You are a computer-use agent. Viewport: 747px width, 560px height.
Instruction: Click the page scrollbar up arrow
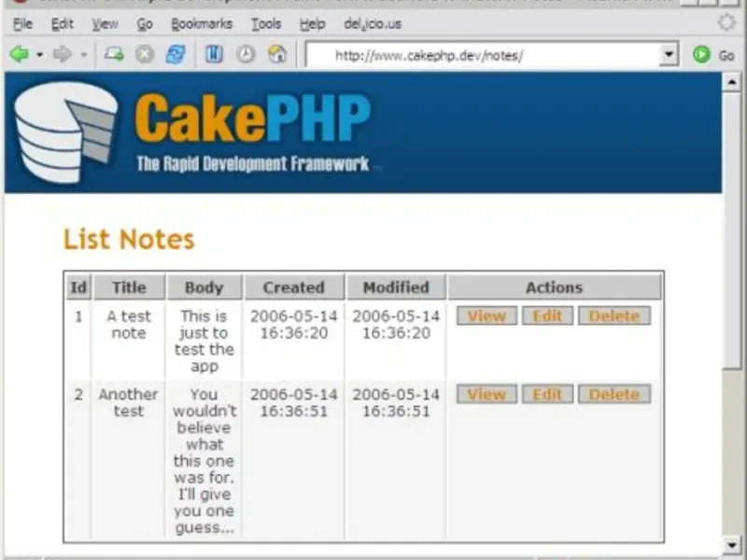[732, 82]
